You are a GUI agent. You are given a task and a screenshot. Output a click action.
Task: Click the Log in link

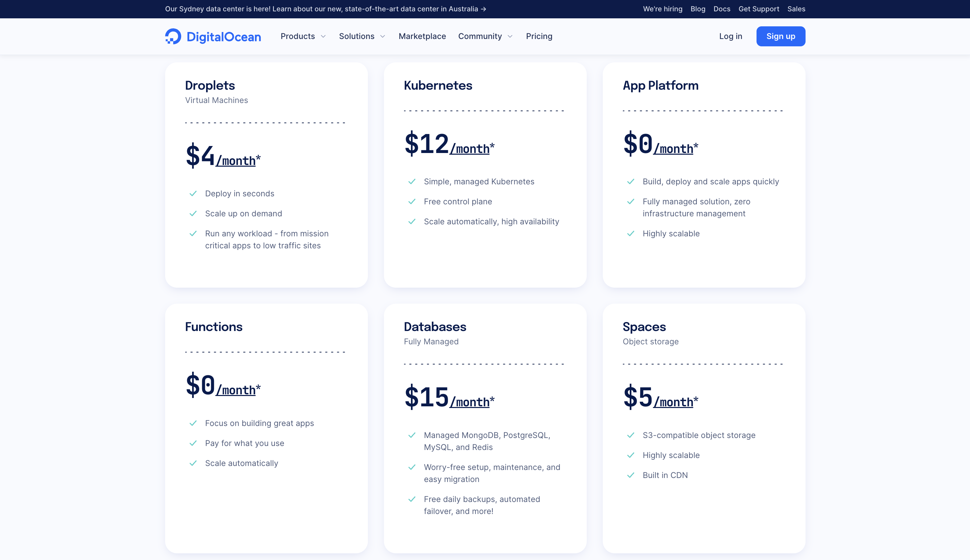pyautogui.click(x=730, y=36)
